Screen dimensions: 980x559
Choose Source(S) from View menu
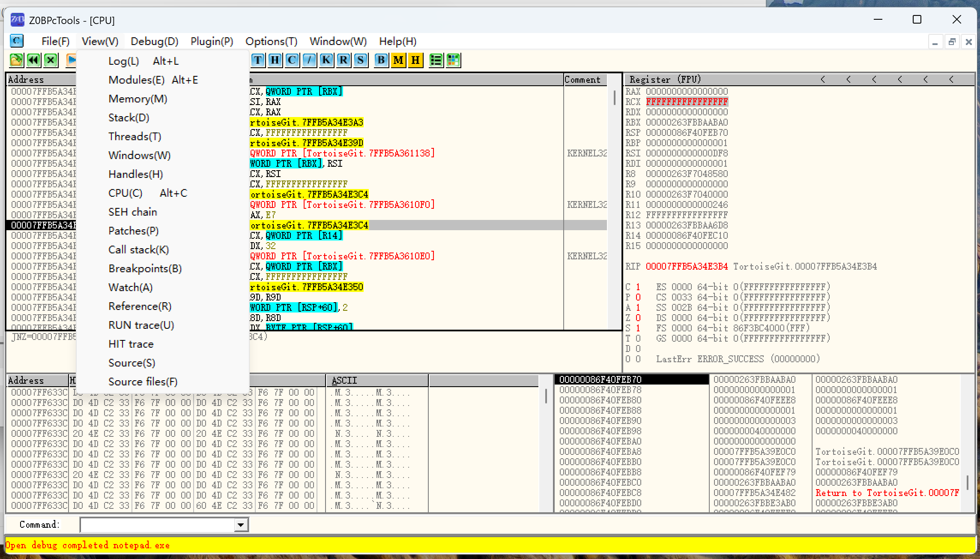click(x=163, y=363)
